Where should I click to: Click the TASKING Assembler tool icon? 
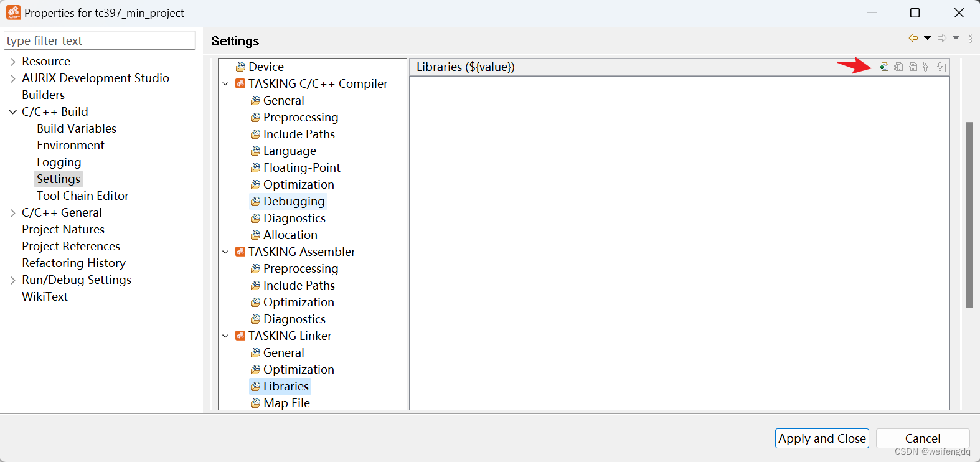click(x=240, y=252)
